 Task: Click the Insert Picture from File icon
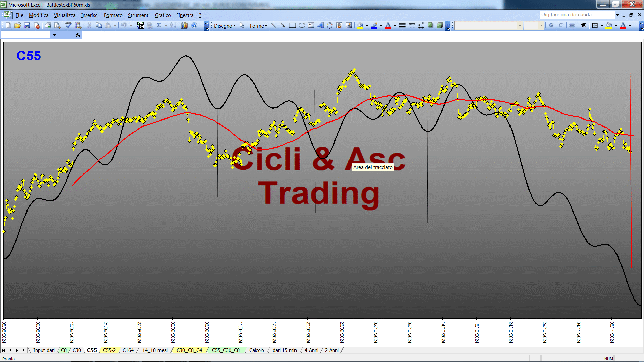(349, 25)
